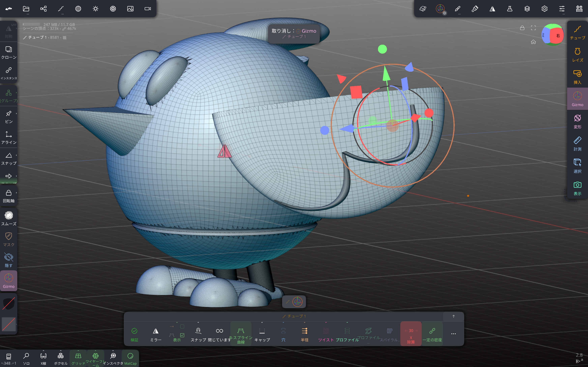This screenshot has width=588, height=367.
Task: Expand the X線 options
Action: (x=44, y=358)
